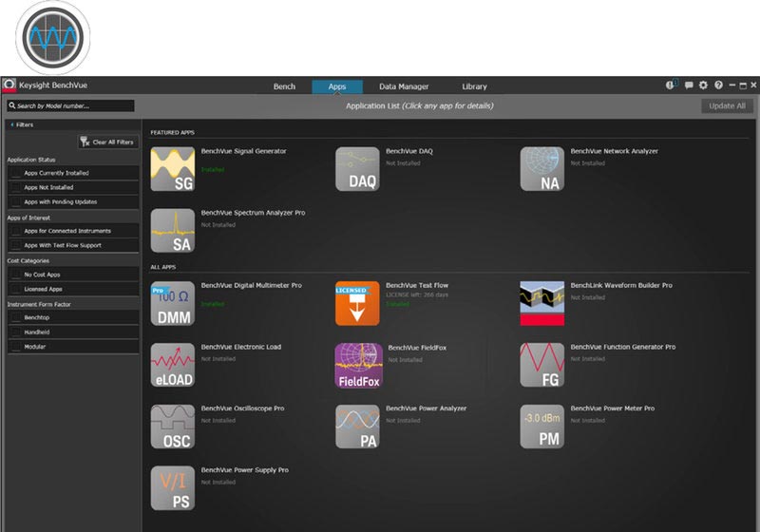The width and height of the screenshot is (760, 532).
Task: Open the Function Generator FG icon
Action: tap(541, 365)
